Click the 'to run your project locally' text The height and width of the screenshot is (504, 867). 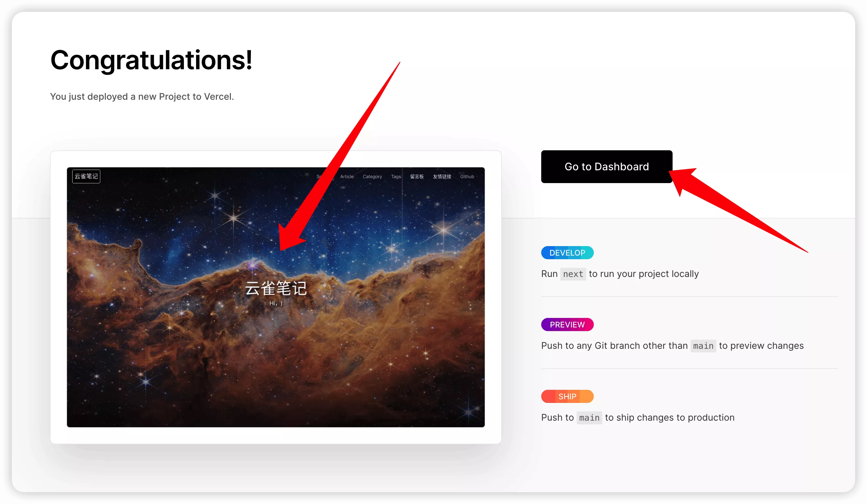tap(644, 274)
